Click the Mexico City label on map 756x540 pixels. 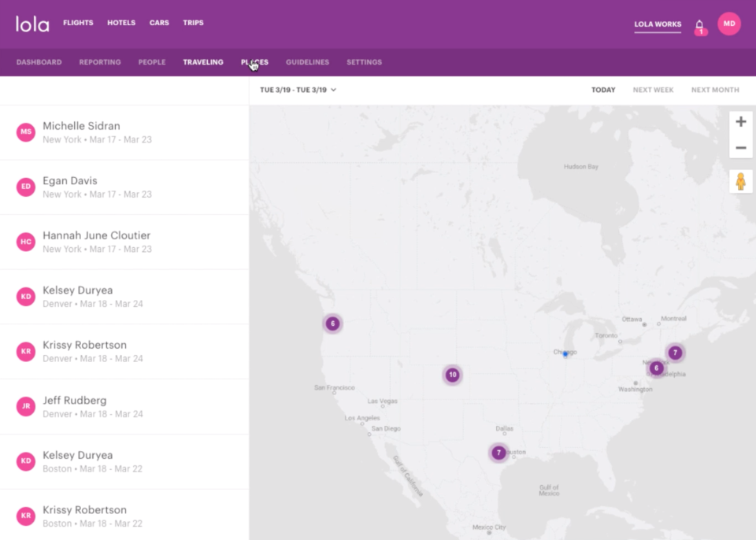click(x=489, y=527)
